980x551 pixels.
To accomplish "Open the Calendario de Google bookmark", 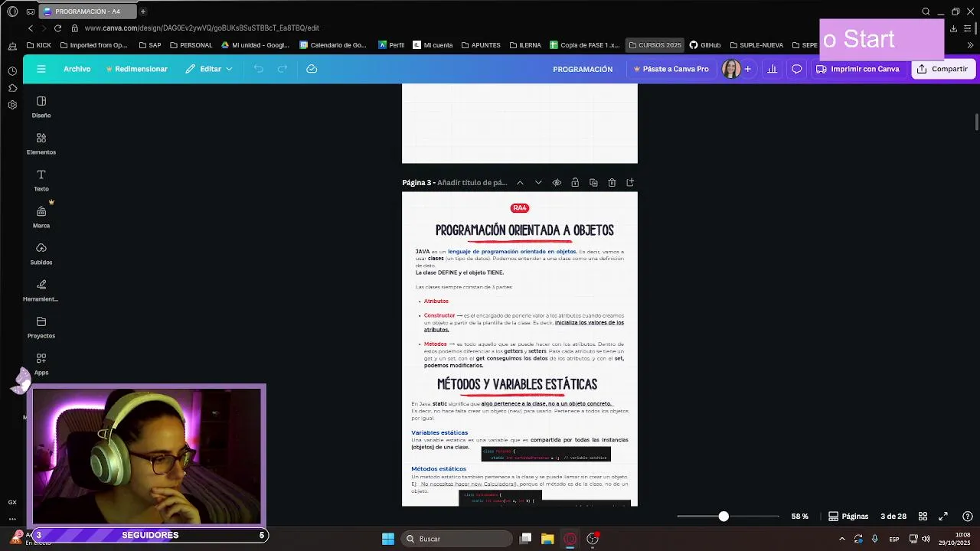I will (333, 45).
